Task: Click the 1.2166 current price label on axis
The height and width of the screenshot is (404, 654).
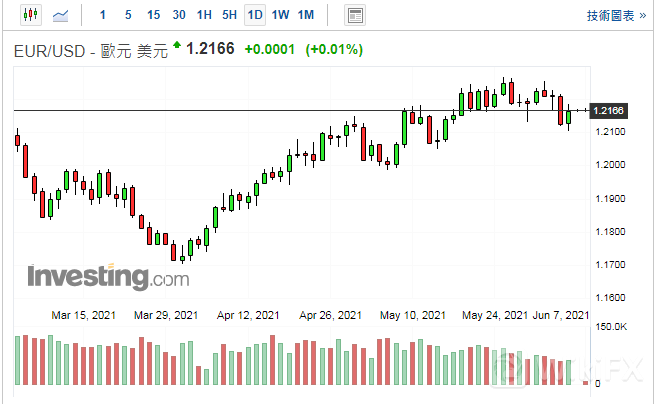Action: (x=609, y=110)
